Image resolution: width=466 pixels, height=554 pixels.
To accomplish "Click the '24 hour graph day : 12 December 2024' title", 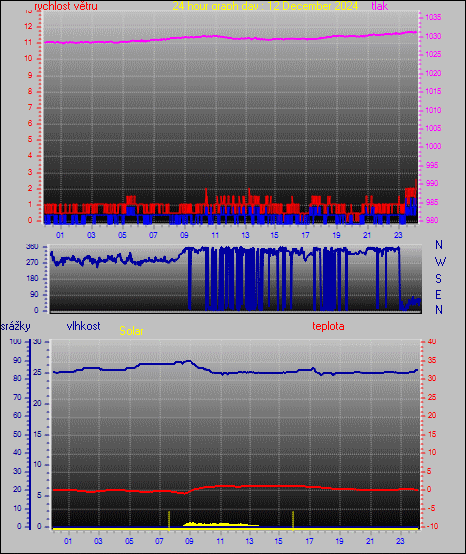I will click(265, 6).
